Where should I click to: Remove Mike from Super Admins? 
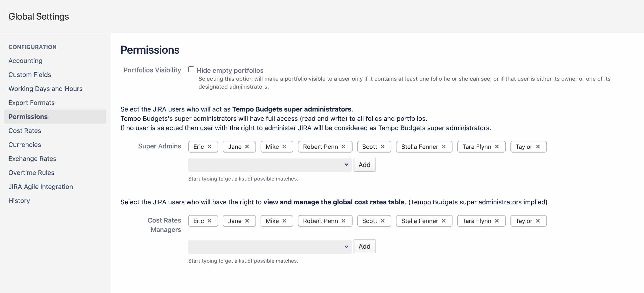[x=284, y=147]
